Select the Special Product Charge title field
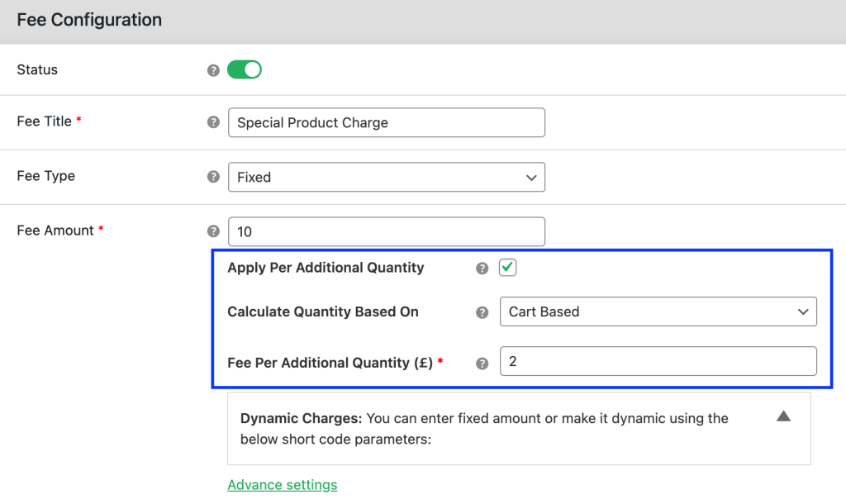Image resolution: width=846 pixels, height=504 pixels. coord(386,121)
